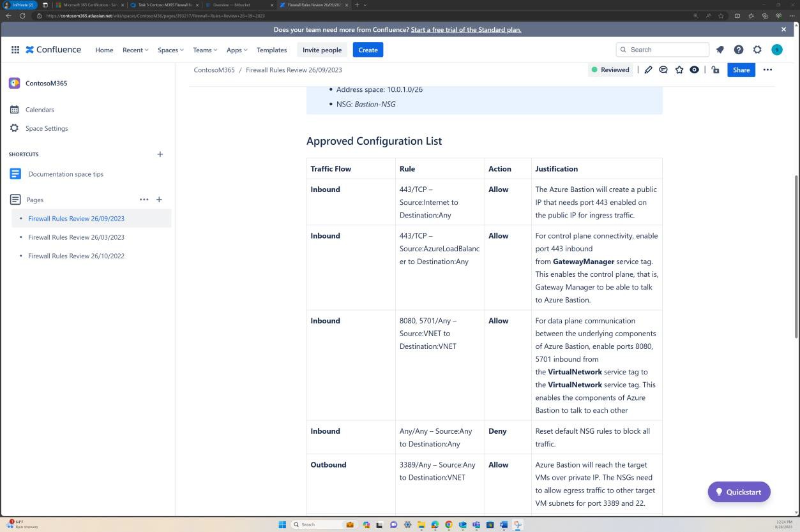Image resolution: width=800 pixels, height=532 pixels.
Task: Open the Confluence settings gear icon
Action: [x=757, y=49]
